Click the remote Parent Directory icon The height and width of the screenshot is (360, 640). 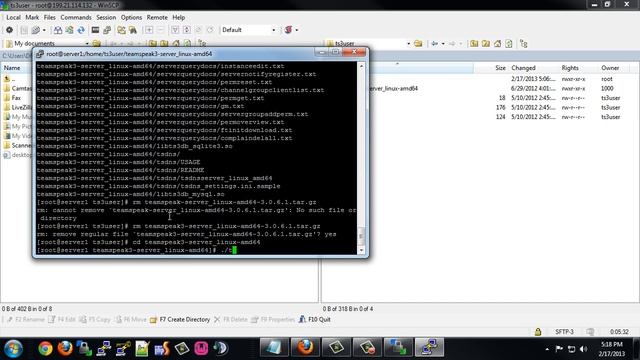474,43
